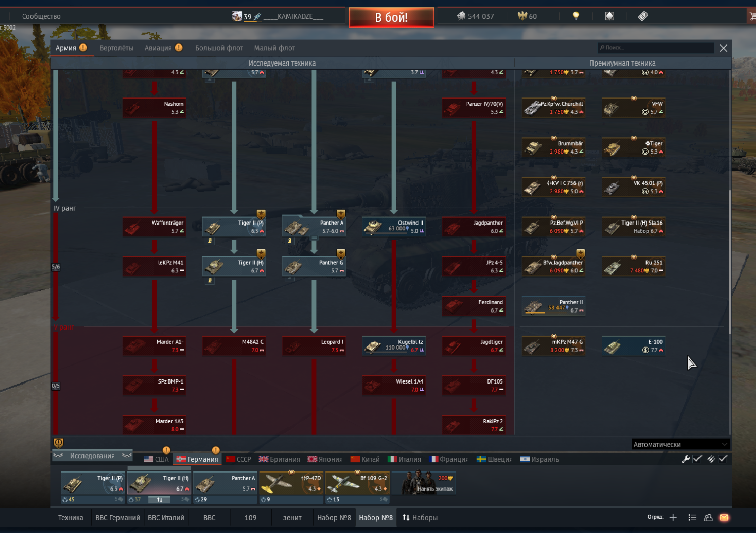Select the Panther G vehicle card
This screenshot has height=533, width=756.
(314, 266)
